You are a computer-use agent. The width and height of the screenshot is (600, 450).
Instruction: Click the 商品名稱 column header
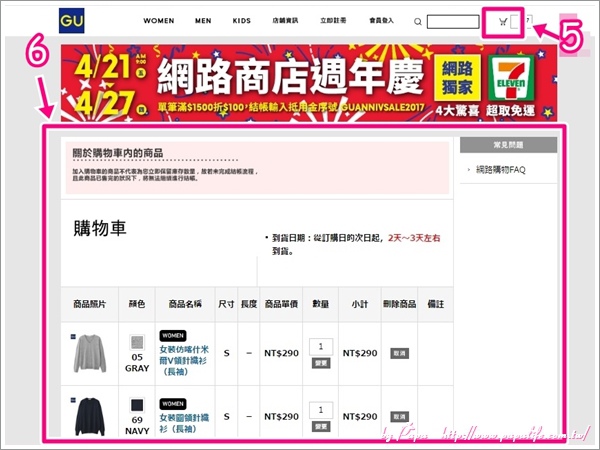185,304
